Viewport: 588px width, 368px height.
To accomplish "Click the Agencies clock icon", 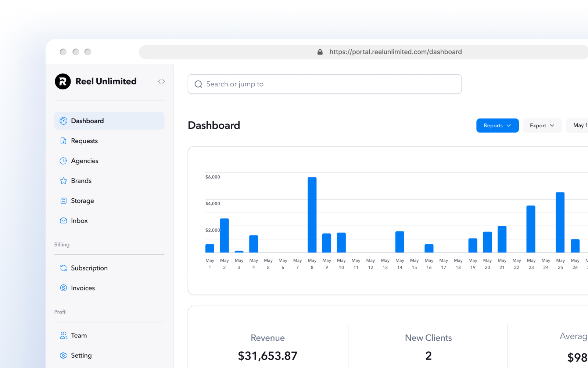I will click(x=64, y=161).
